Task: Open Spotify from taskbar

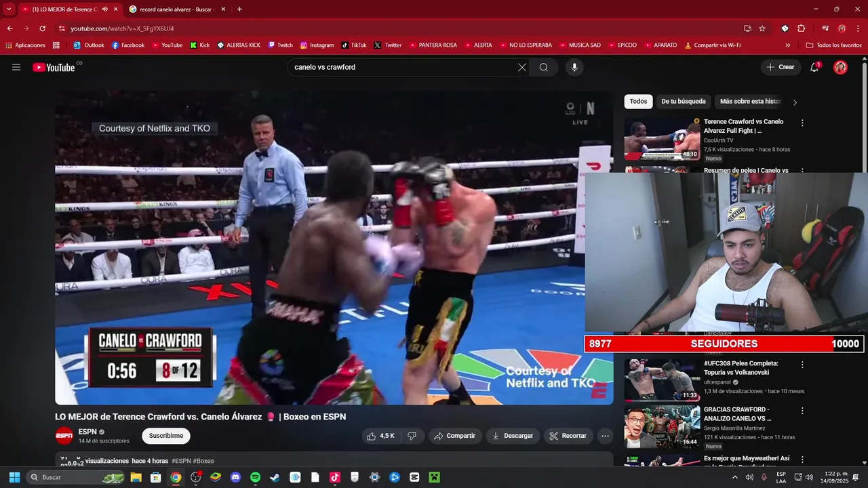Action: [x=255, y=477]
